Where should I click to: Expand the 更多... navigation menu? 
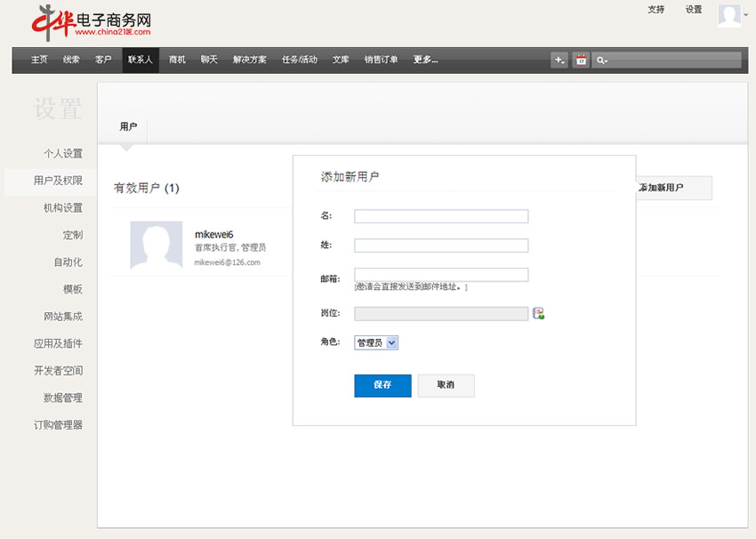tap(425, 60)
